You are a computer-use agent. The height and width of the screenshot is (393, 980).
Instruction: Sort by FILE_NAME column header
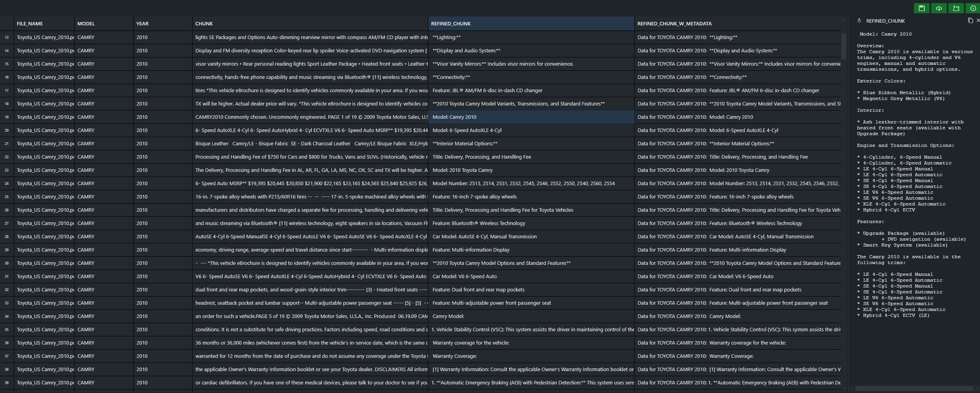coord(44,23)
